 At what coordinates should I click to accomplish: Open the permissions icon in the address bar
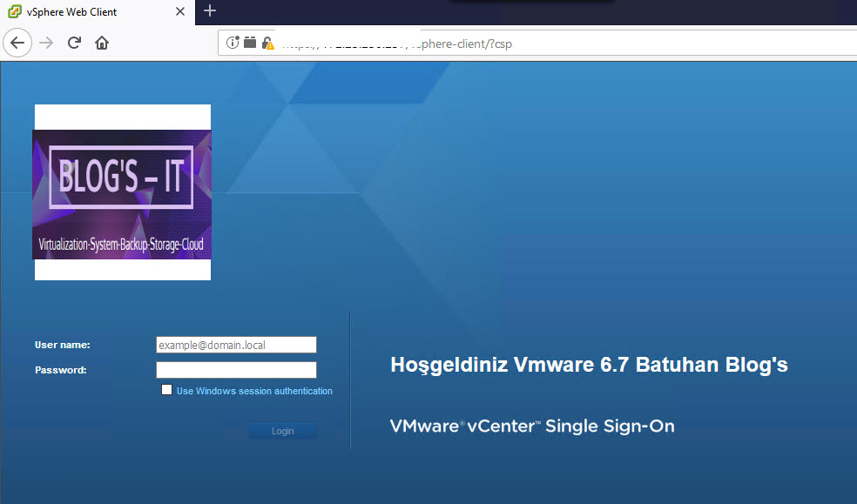(250, 43)
